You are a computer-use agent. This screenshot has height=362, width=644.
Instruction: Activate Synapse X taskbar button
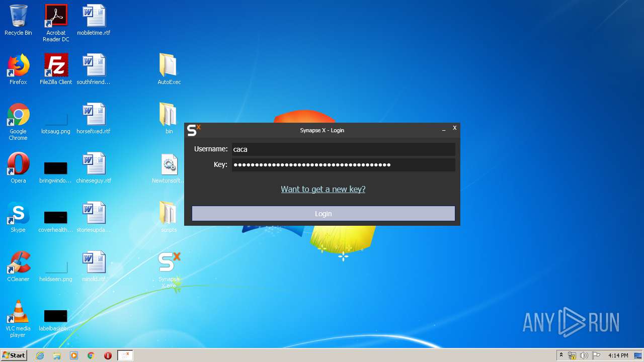(125, 355)
